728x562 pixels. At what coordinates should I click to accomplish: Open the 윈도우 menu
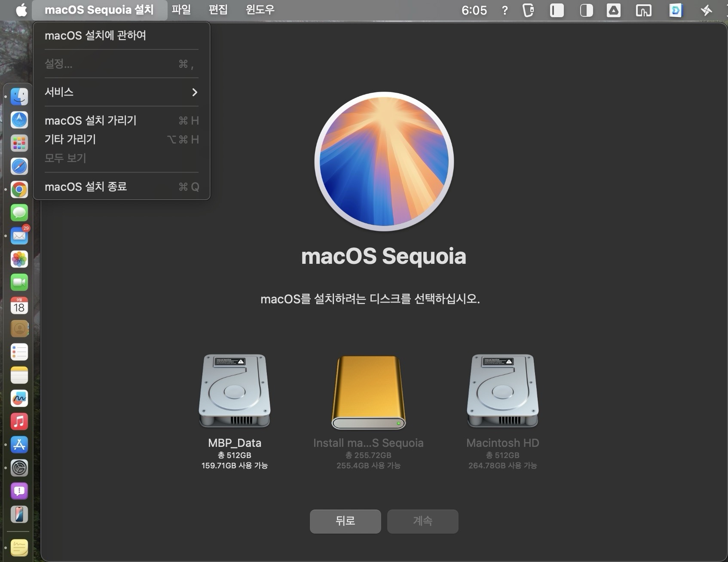(260, 10)
